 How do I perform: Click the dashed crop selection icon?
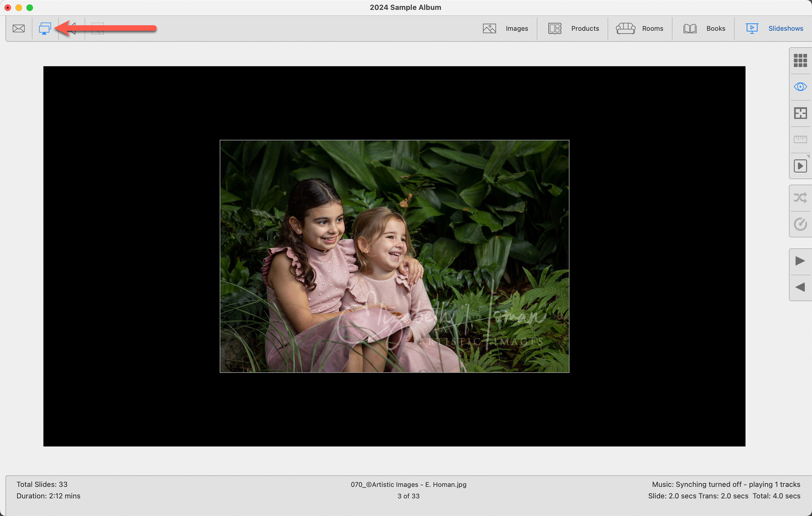[x=98, y=29]
